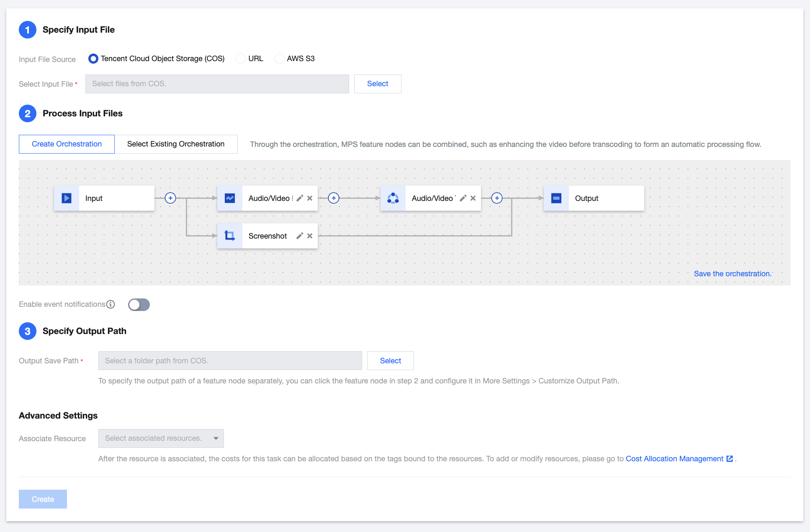Viewport: 810px width, 532px height.
Task: Delete the second Audio/Video node
Action: pos(473,198)
